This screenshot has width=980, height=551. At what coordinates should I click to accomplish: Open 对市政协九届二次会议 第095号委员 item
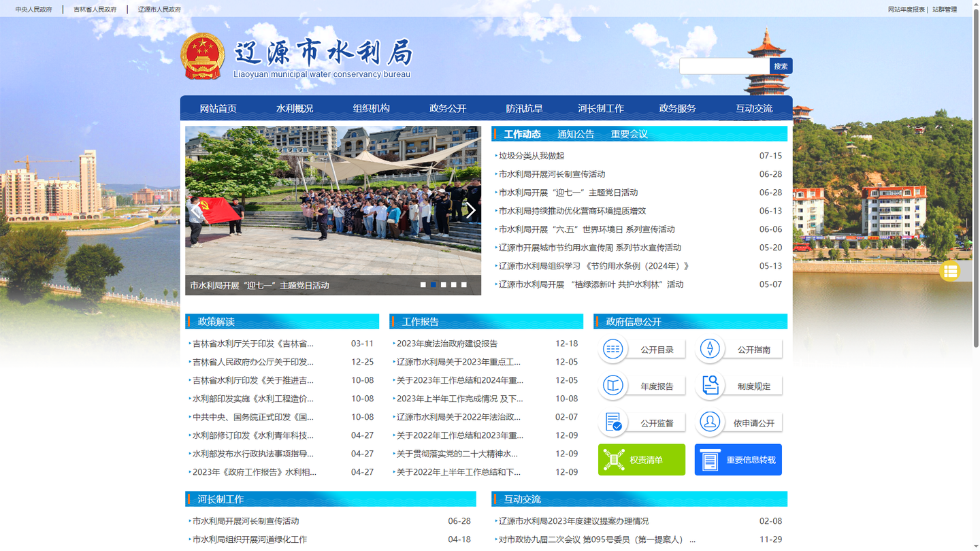pyautogui.click(x=597, y=539)
